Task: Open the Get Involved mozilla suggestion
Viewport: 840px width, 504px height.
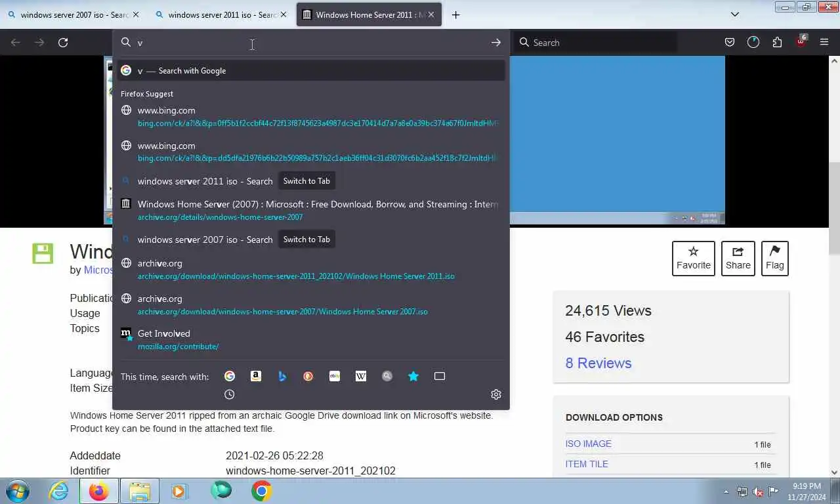Action: pos(311,339)
